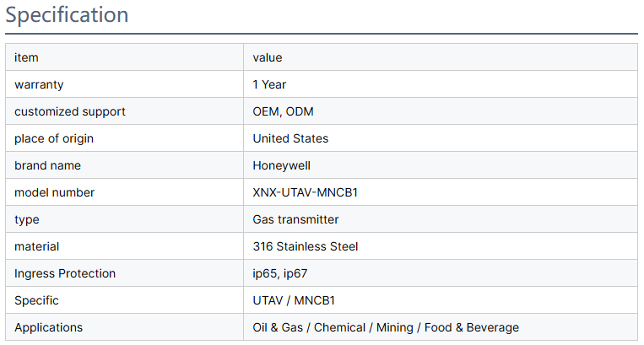Click the 'UTAV / MNCB1' value cell
The width and height of the screenshot is (644, 345).
tap(292, 300)
